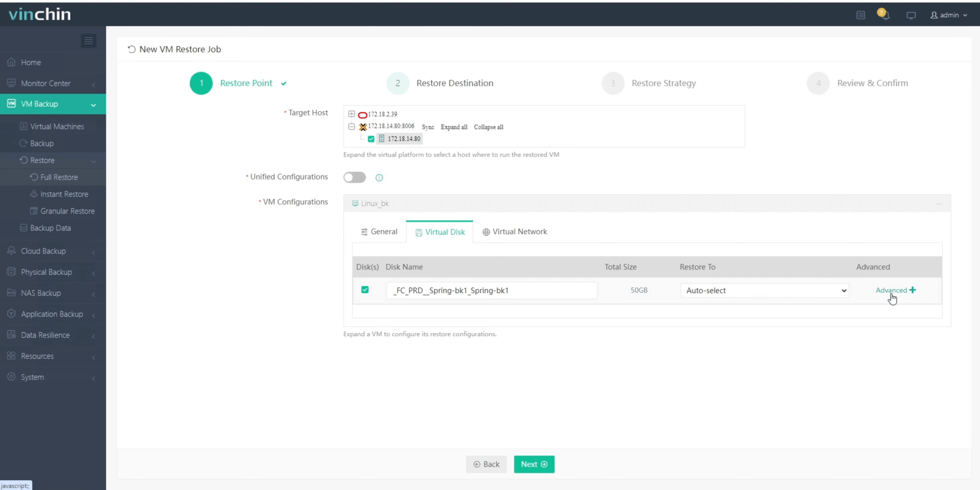Switch to the Virtual Network tab
The image size is (980, 490).
coord(515,232)
